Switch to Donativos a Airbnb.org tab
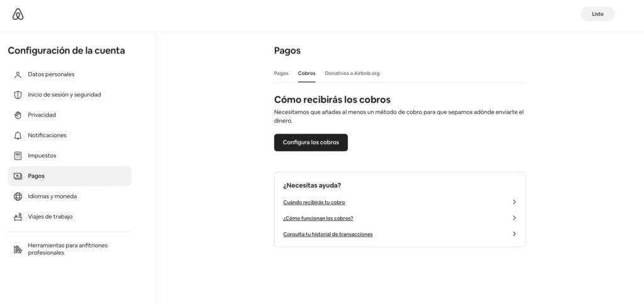Screen dimensions: 644x304 (352, 74)
